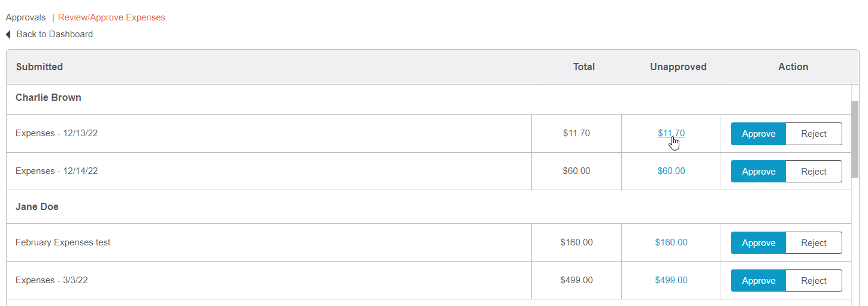
Task: Approve February Expenses test report
Action: [x=758, y=243]
